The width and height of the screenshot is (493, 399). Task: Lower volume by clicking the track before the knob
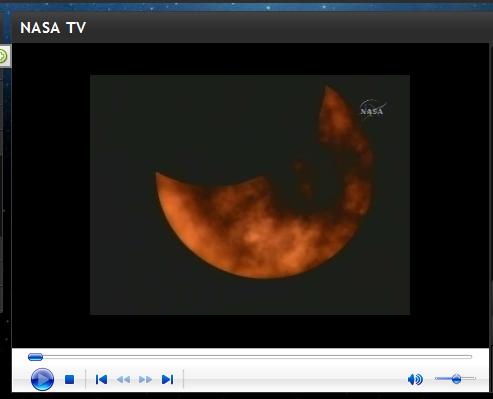click(x=443, y=378)
